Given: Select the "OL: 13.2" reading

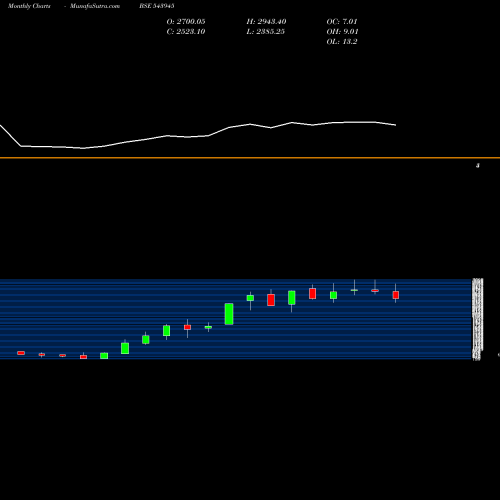Looking at the screenshot, I should coord(342,41).
